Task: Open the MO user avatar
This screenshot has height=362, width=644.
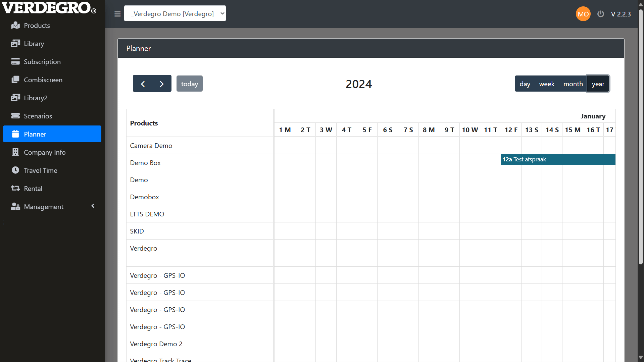Action: (x=583, y=14)
